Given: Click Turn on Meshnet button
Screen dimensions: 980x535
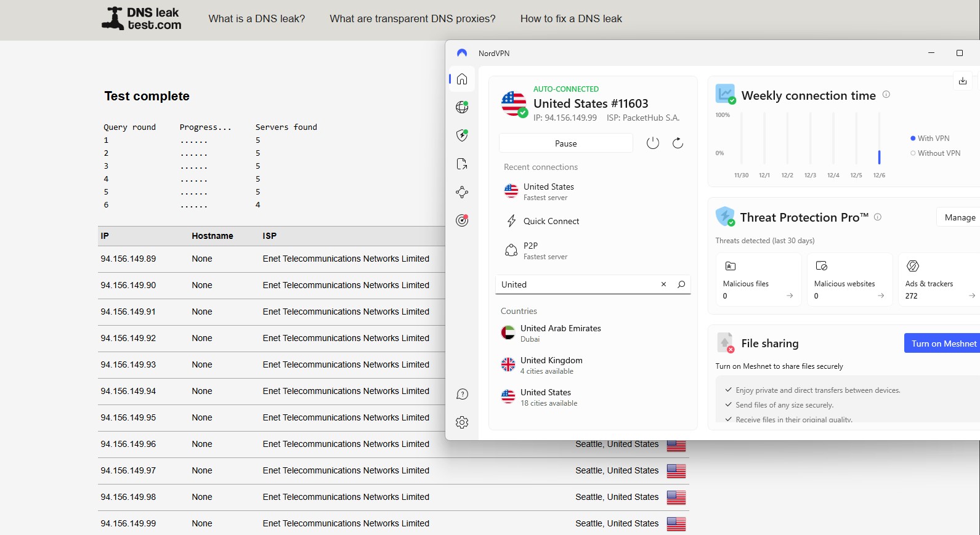Looking at the screenshot, I should tap(942, 344).
